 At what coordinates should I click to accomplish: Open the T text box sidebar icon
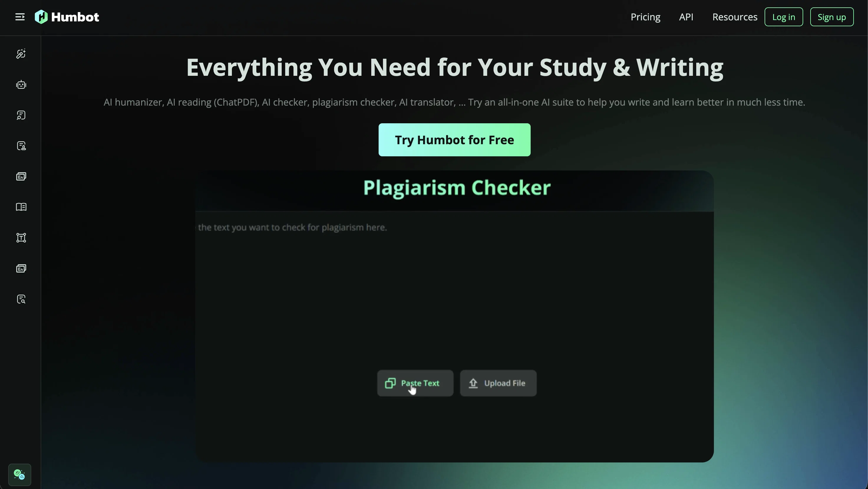click(x=21, y=238)
